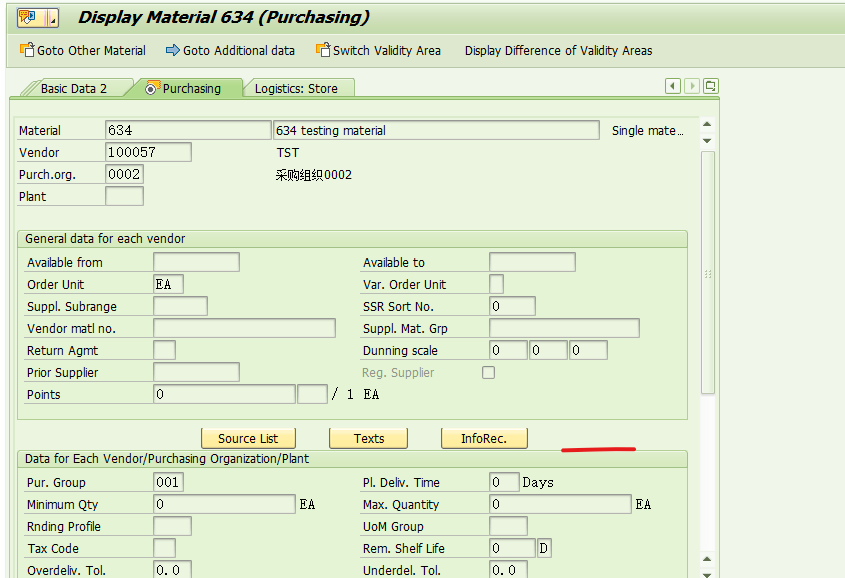845x578 pixels.
Task: Click the Prior Supplier field
Action: [197, 372]
